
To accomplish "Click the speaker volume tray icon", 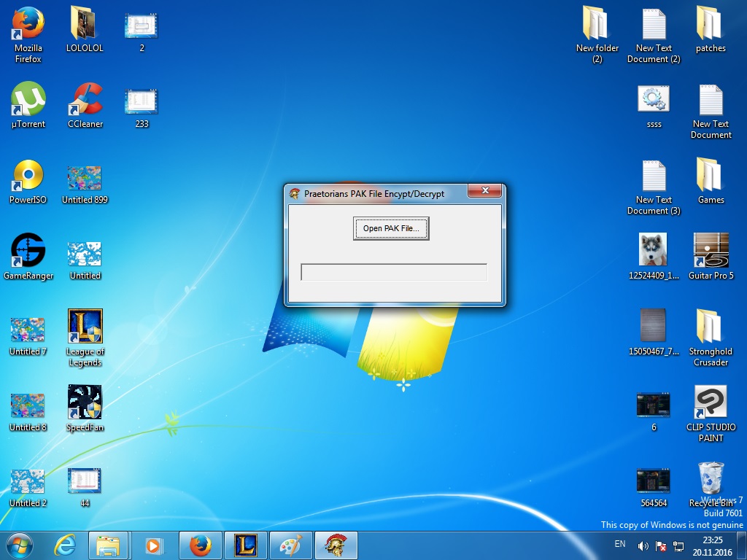I will [x=643, y=545].
